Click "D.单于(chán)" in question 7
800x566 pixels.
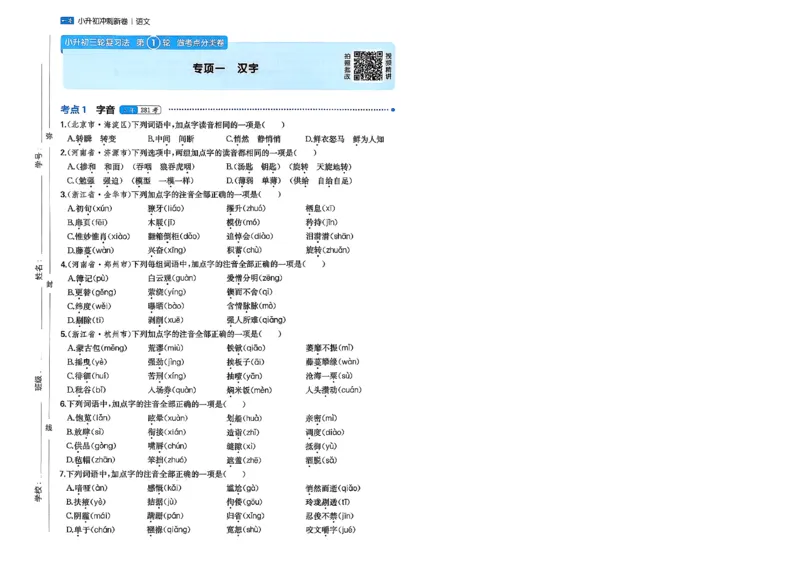(x=91, y=530)
